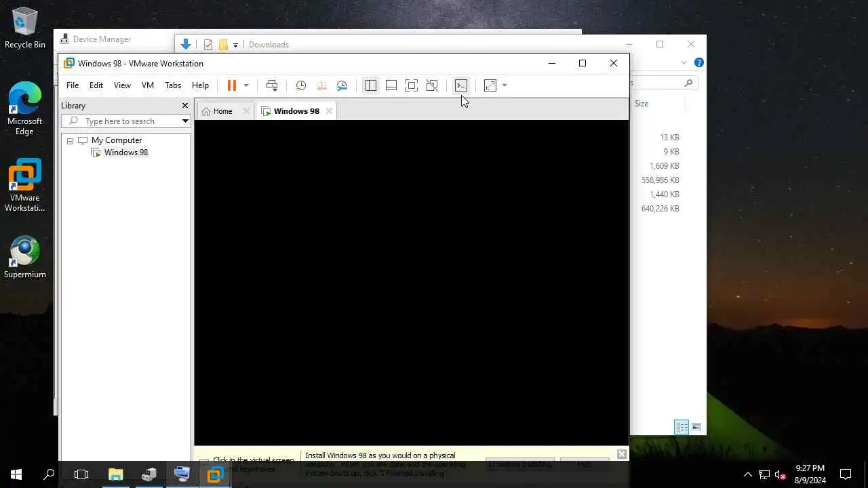Screen dimensions: 868x488
Task: Click the VMware Workstation taskbar button
Action: (215, 474)
